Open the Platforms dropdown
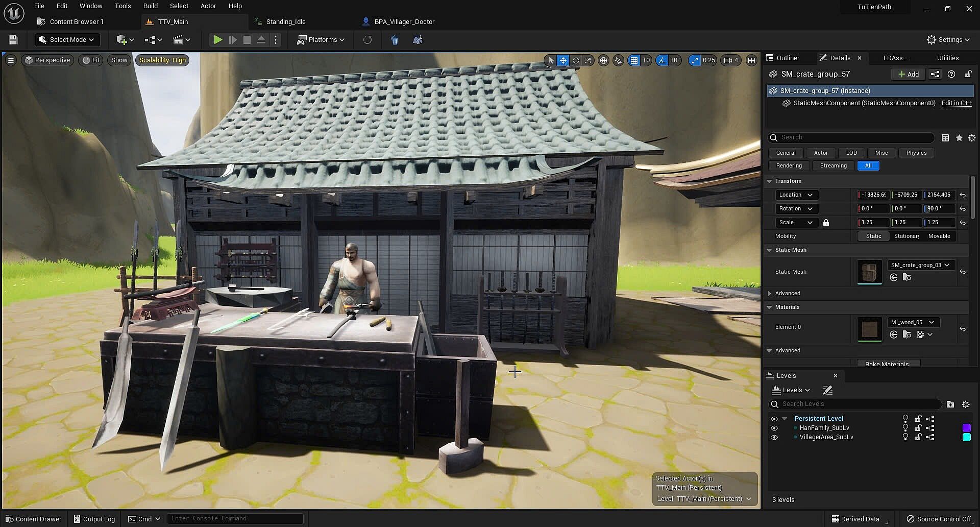Screen dimensions: 980x527 (321, 40)
